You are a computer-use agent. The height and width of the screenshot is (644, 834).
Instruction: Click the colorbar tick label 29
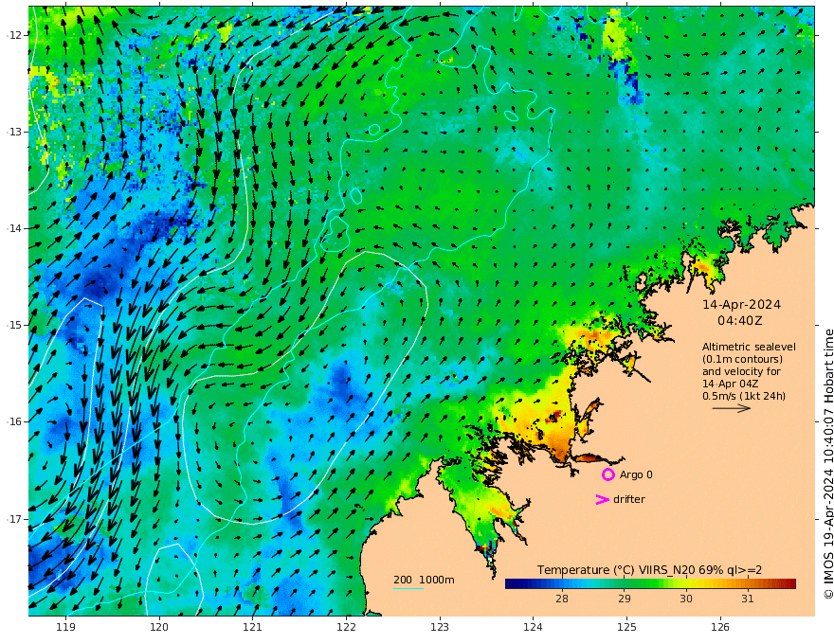(625, 599)
